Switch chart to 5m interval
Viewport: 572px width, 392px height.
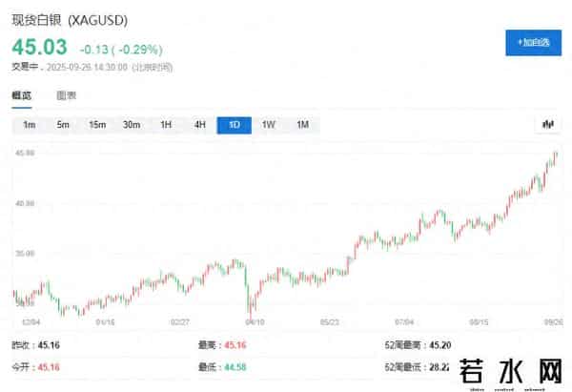point(63,125)
